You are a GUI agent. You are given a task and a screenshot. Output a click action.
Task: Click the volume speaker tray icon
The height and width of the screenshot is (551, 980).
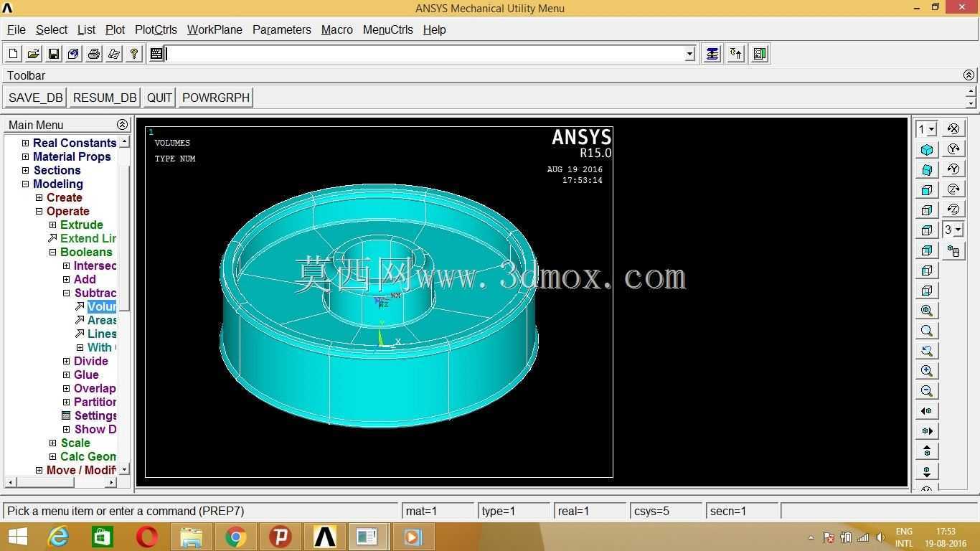881,537
